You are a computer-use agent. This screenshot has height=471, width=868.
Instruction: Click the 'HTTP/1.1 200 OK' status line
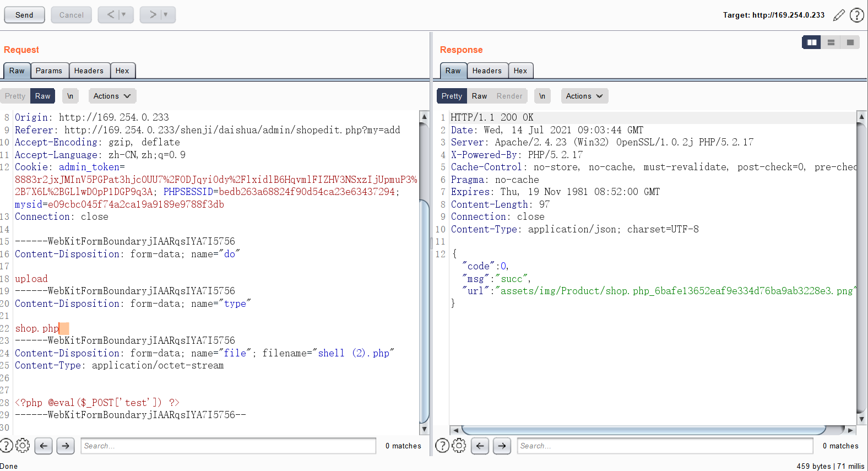point(492,117)
